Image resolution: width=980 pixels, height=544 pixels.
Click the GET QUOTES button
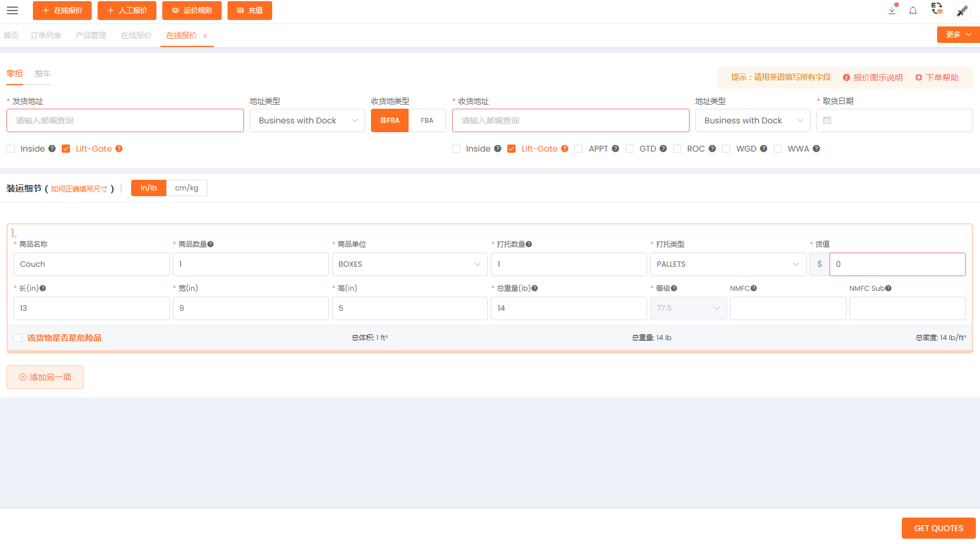[x=938, y=528]
